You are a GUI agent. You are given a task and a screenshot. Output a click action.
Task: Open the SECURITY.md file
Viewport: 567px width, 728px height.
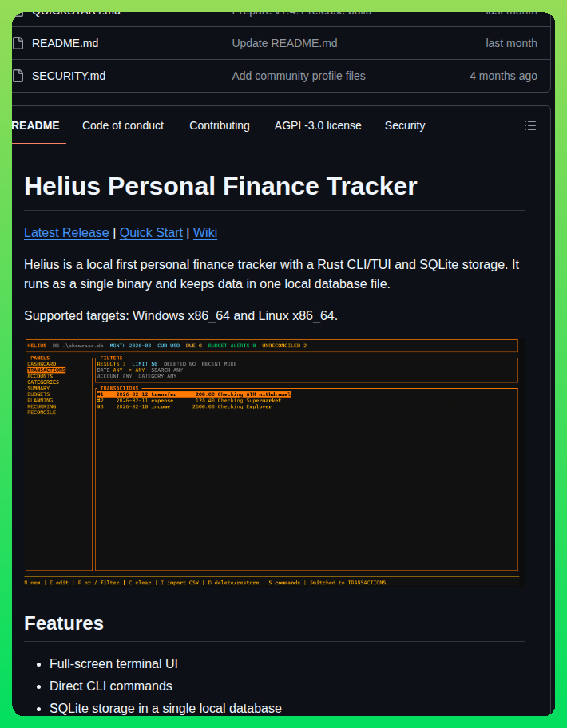(69, 76)
